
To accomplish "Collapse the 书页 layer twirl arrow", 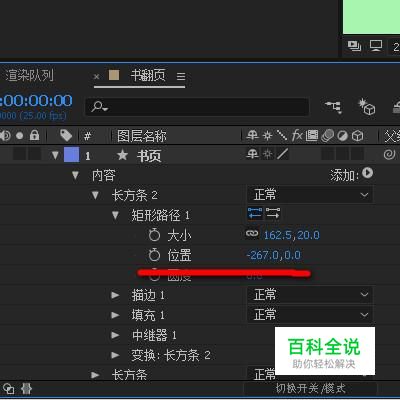I will [55, 155].
